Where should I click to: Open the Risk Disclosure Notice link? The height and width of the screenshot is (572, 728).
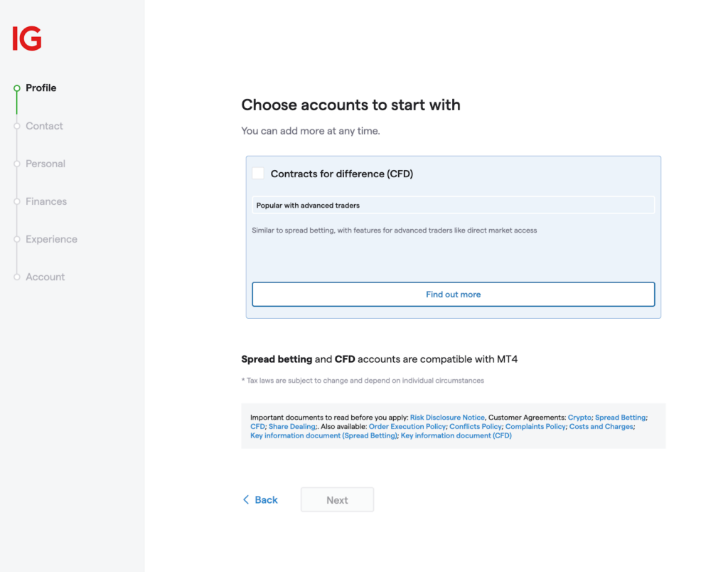point(447,418)
